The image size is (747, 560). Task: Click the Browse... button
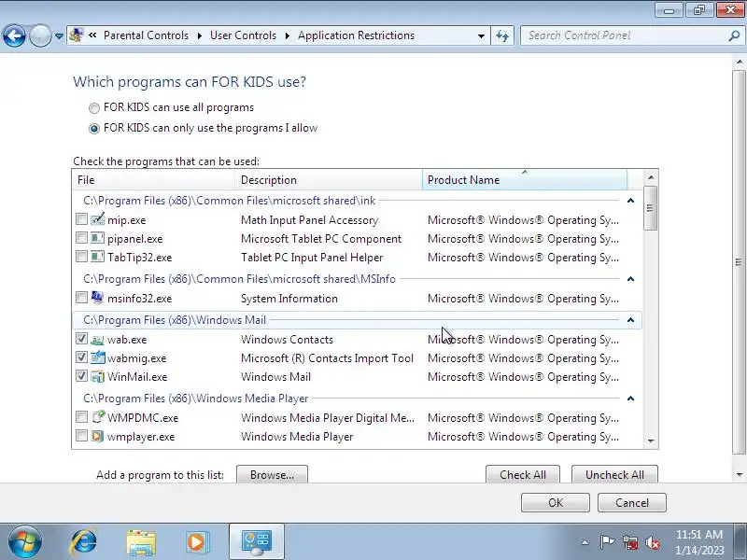tap(272, 474)
